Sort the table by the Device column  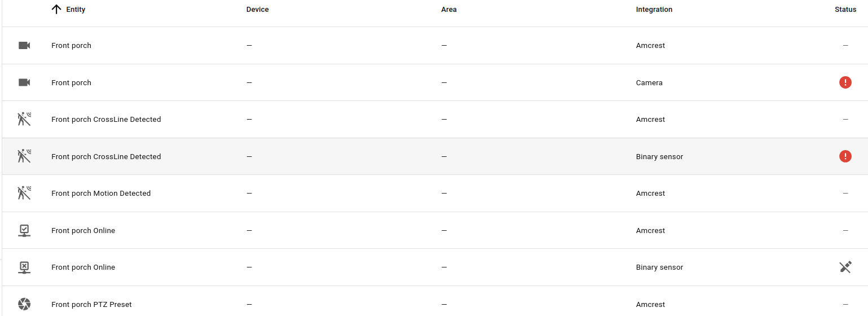point(257,10)
